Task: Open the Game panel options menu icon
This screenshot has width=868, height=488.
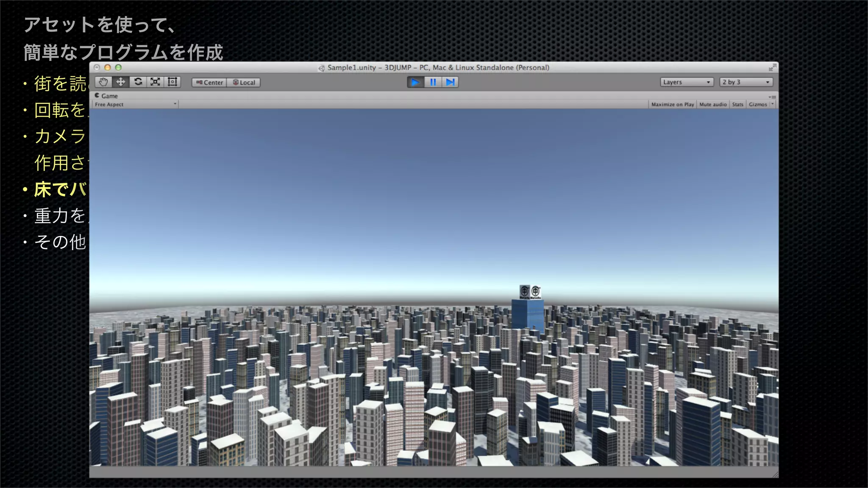Action: (772, 97)
